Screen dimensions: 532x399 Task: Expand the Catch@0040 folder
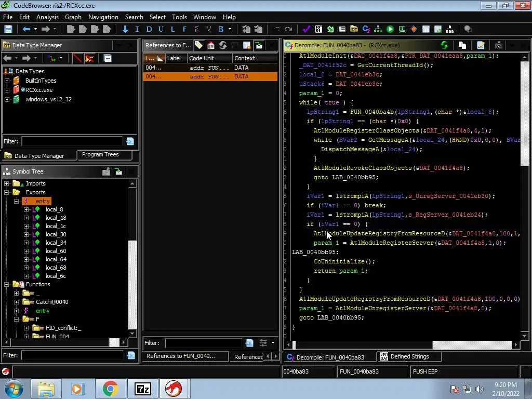point(16,302)
